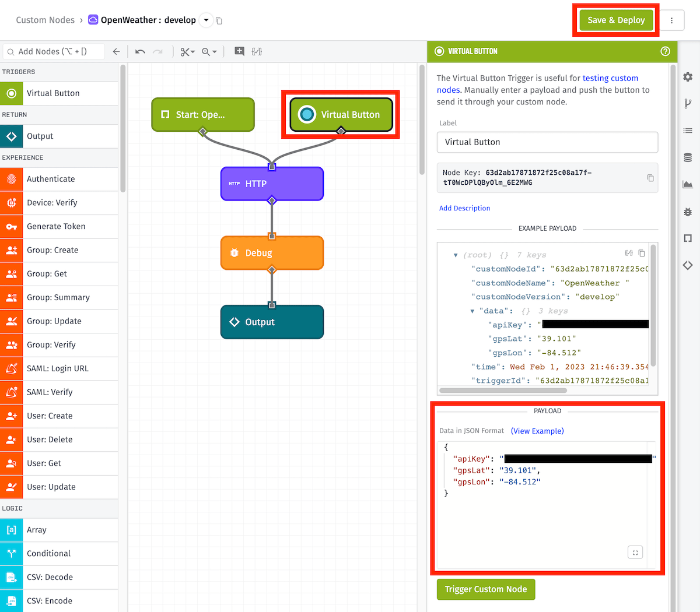
Task: Select SAML: Verify in the palette
Action: (x=59, y=392)
